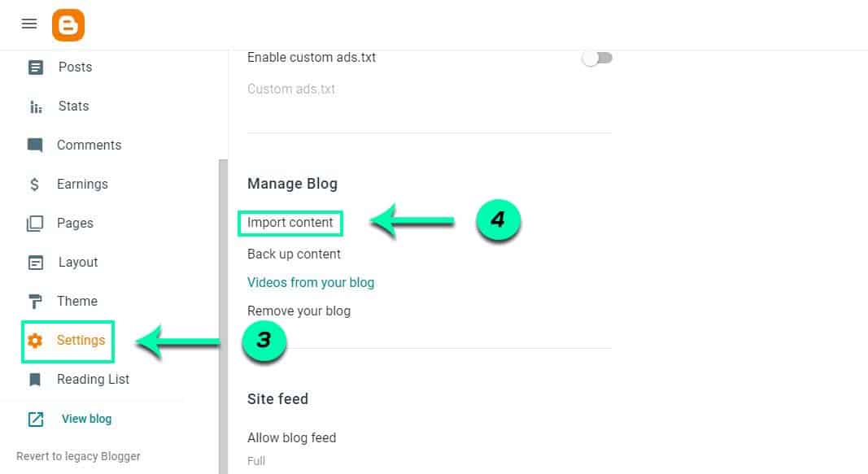Click the orange Blogger logo
The width and height of the screenshot is (868, 474).
pyautogui.click(x=68, y=25)
